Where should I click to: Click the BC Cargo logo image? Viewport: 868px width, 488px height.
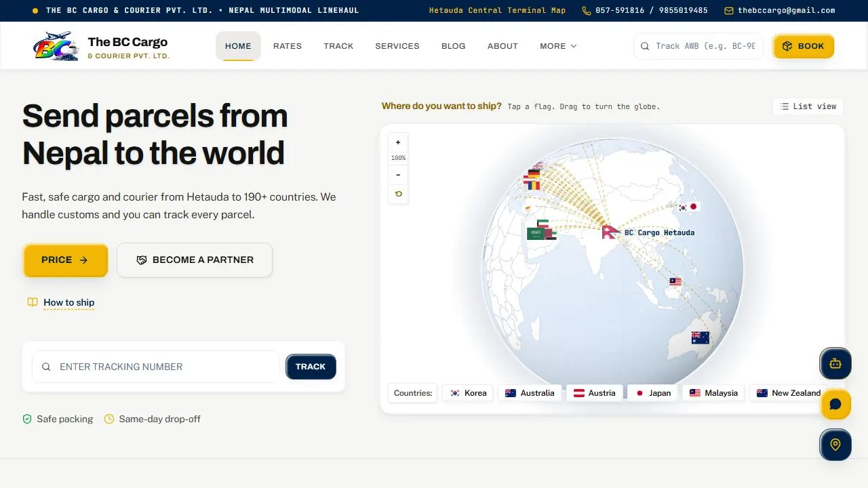click(56, 46)
